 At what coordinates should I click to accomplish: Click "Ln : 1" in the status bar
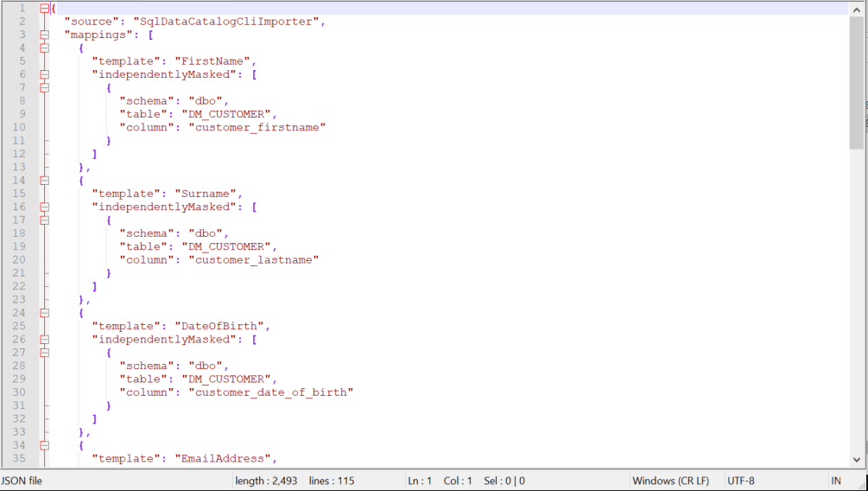420,481
